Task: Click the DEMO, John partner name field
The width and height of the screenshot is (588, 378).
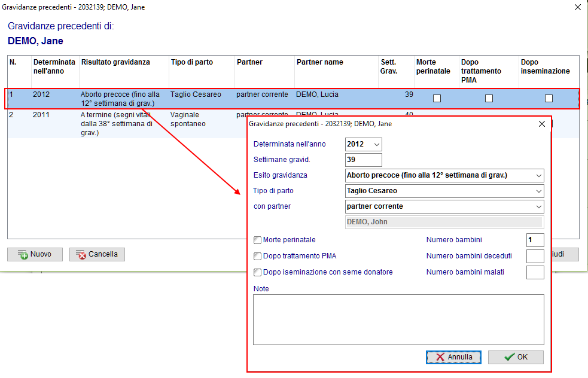Action: 444,222
